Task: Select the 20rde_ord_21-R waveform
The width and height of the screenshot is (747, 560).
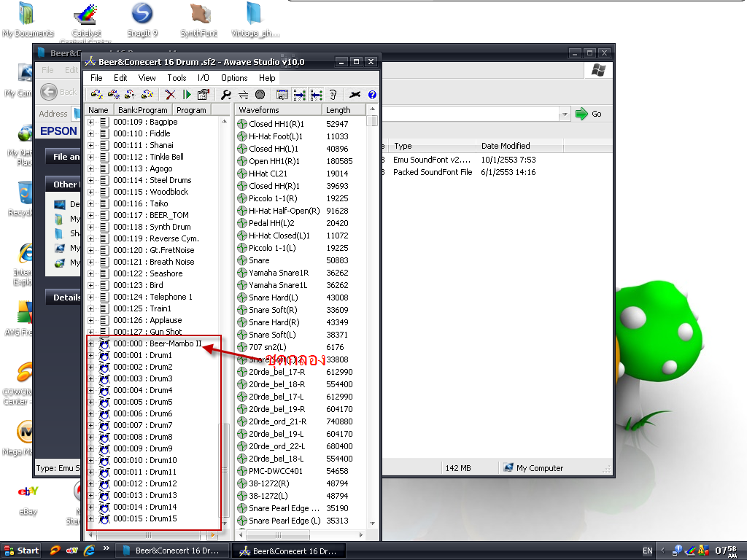Action: coord(277,421)
